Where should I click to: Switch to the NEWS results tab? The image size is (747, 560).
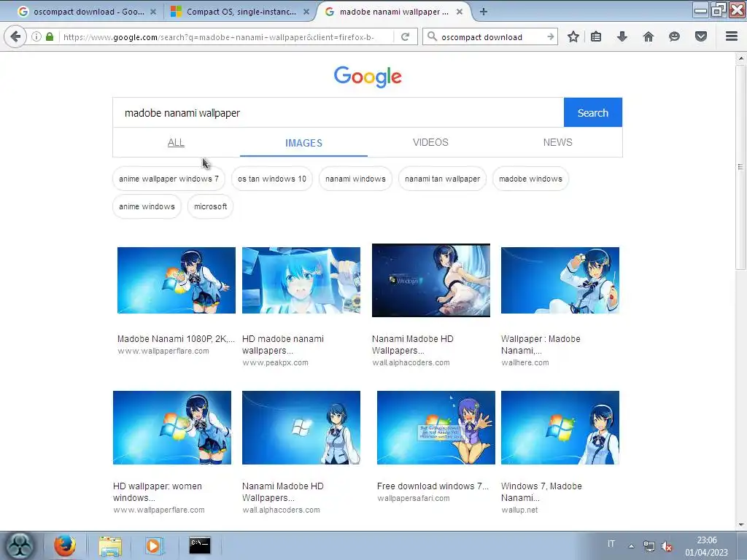[557, 142]
